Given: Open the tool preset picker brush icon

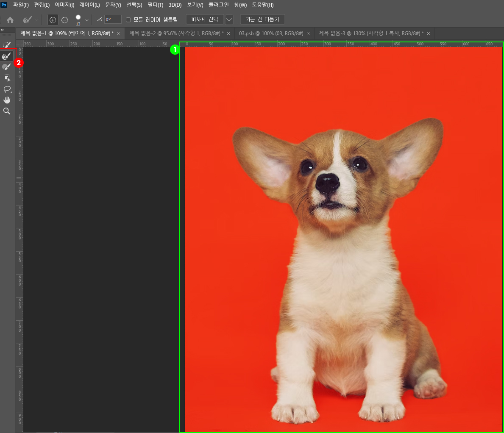Looking at the screenshot, I should [28, 20].
